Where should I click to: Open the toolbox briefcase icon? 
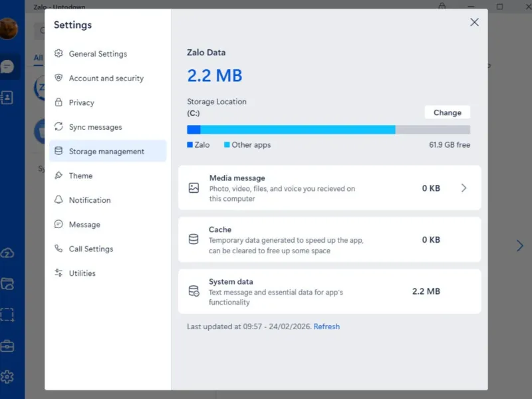[7, 346]
